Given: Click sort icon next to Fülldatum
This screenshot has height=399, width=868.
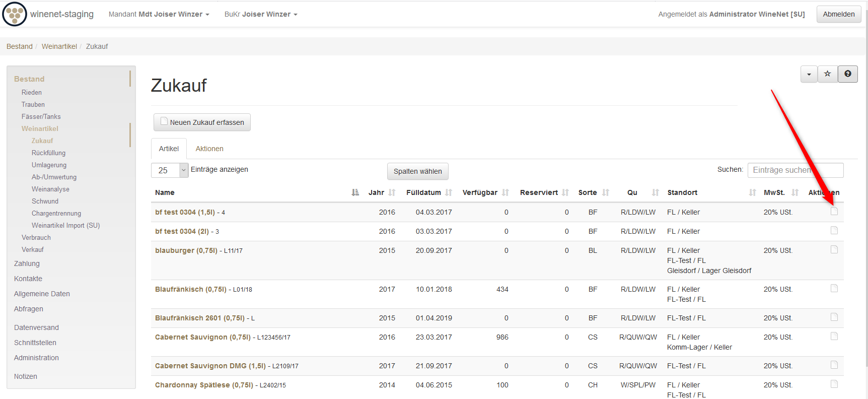Looking at the screenshot, I should pyautogui.click(x=449, y=192).
